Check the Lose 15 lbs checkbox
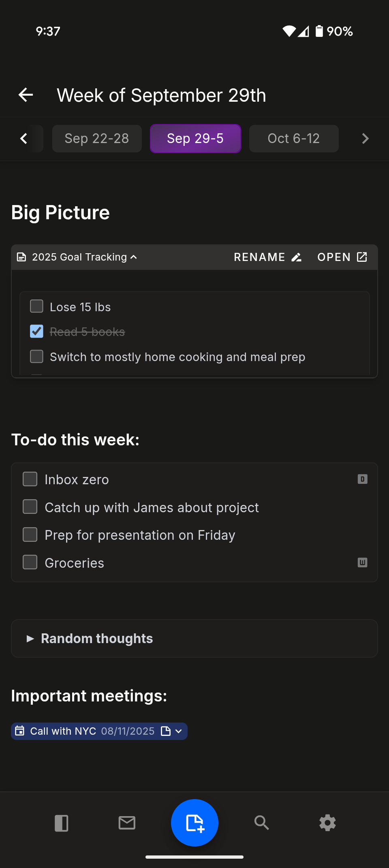This screenshot has height=868, width=389. [37, 306]
